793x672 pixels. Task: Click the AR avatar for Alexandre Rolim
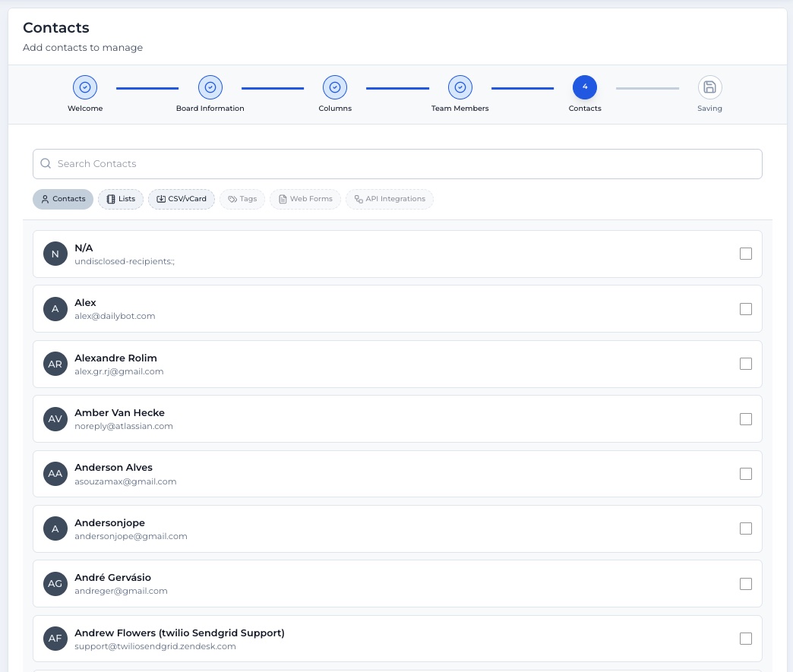(x=55, y=364)
